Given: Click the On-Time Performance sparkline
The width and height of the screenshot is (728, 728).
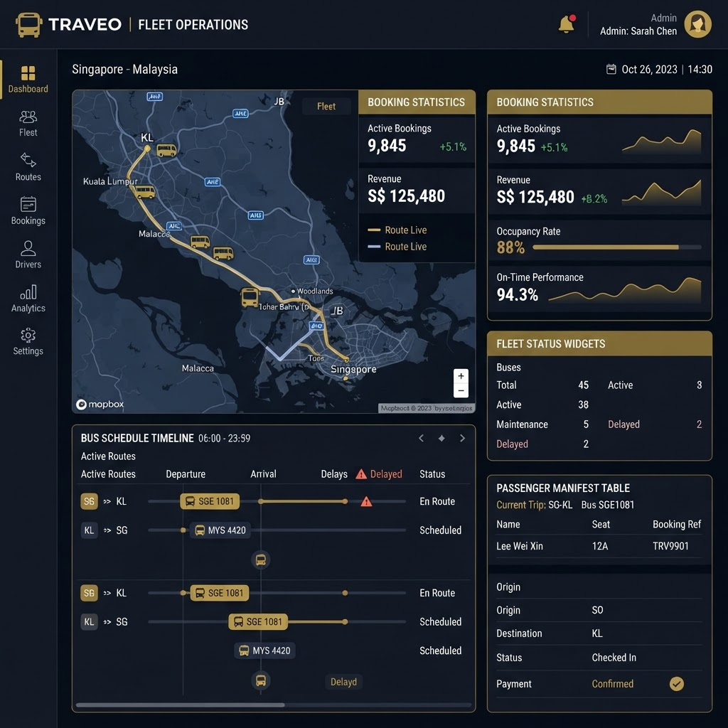Looking at the screenshot, I should 624,290.
